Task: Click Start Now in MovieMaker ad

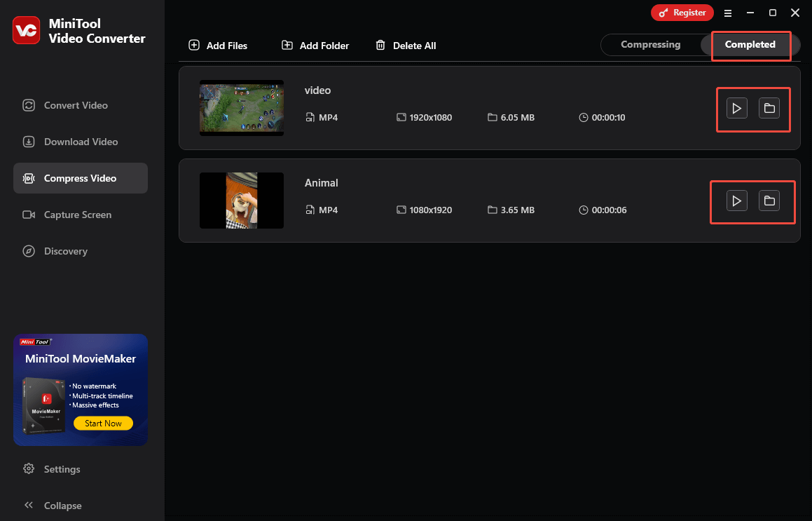Action: 103,423
